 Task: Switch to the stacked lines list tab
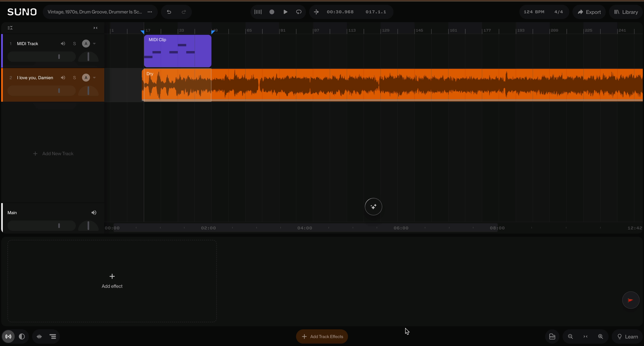(x=53, y=336)
